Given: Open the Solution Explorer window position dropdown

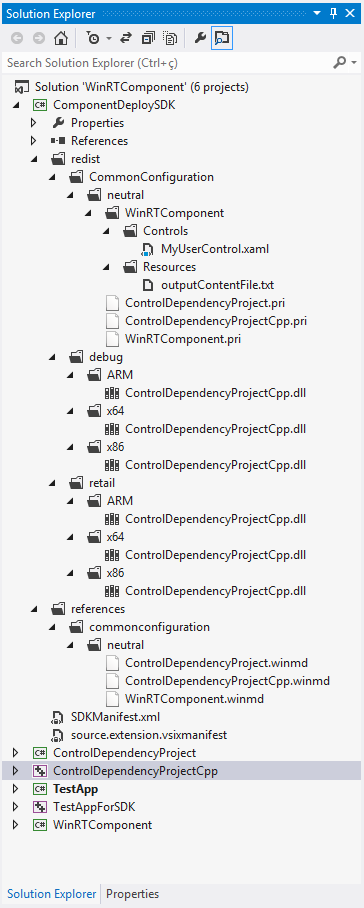Looking at the screenshot, I should 317,13.
